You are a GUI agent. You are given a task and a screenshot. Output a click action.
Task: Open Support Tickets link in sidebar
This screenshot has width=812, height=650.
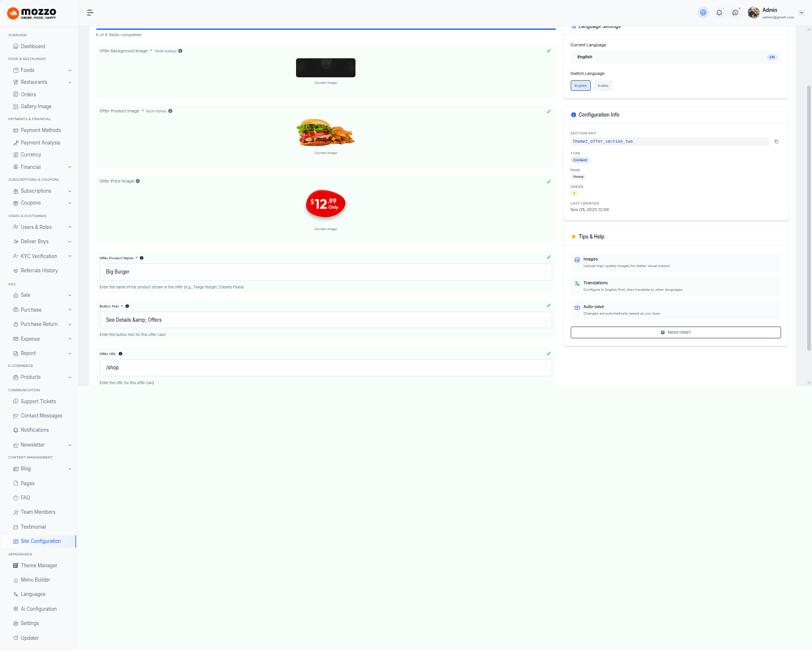(x=38, y=401)
